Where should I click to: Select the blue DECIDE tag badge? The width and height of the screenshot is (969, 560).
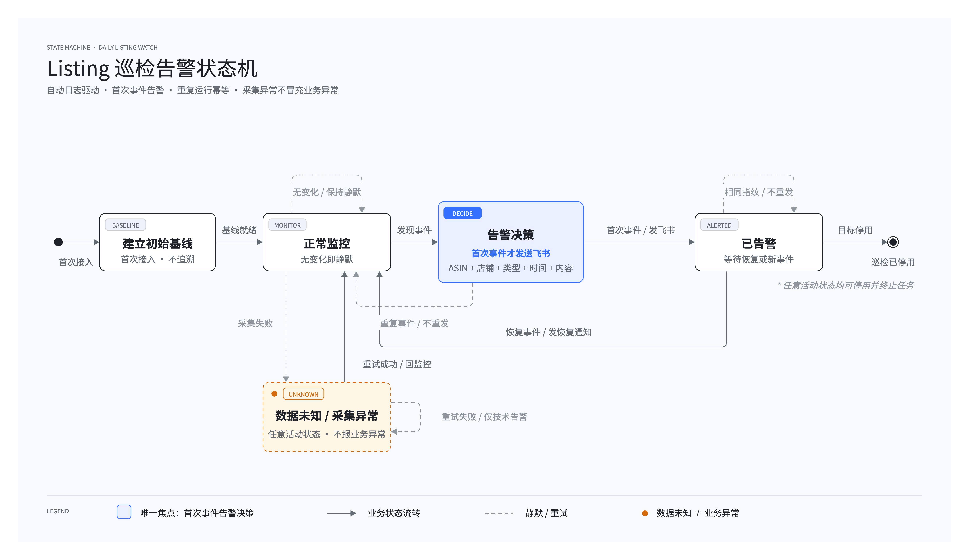462,213
